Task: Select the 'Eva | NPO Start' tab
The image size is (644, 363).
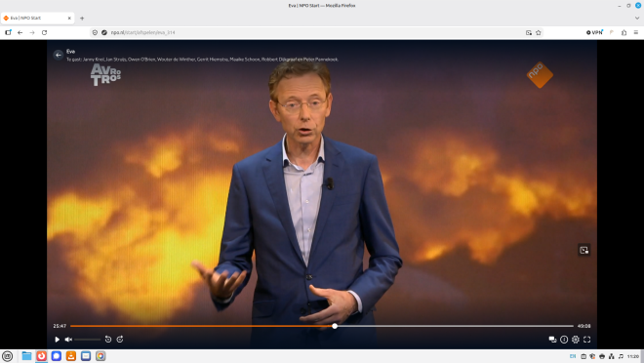Action: click(x=37, y=19)
